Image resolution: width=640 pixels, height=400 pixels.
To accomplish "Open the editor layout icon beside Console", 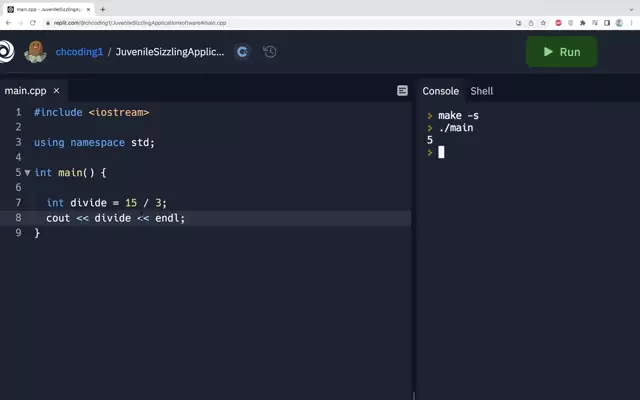I will click(402, 91).
